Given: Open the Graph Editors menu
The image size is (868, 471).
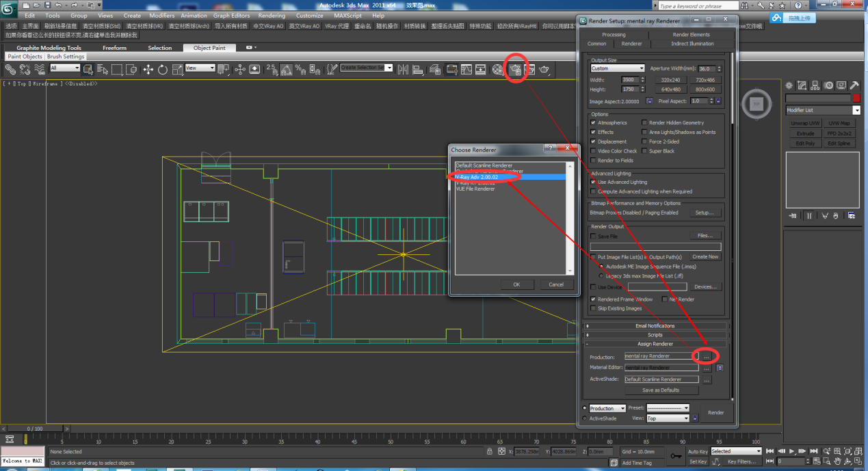Looking at the screenshot, I should tap(231, 16).
